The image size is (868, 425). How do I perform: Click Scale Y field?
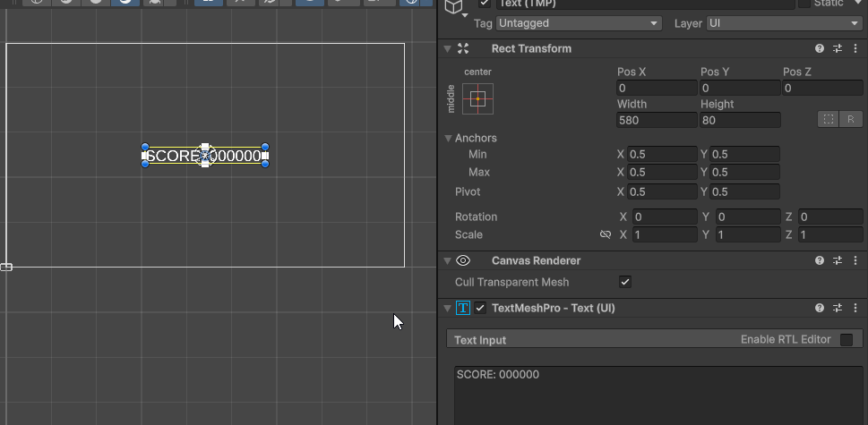point(748,234)
